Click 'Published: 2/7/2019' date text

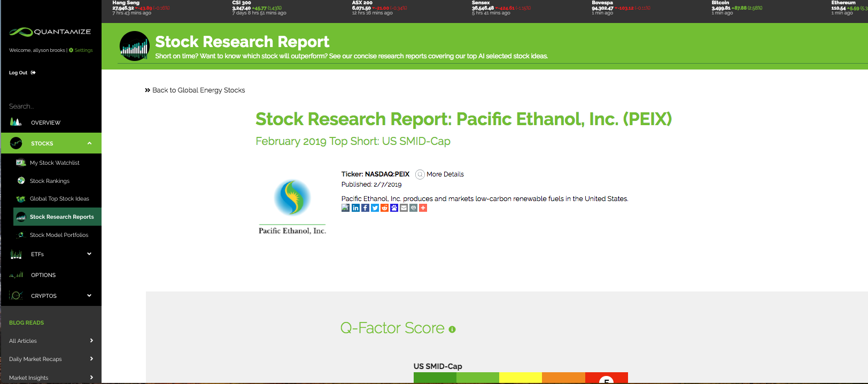[x=371, y=185]
